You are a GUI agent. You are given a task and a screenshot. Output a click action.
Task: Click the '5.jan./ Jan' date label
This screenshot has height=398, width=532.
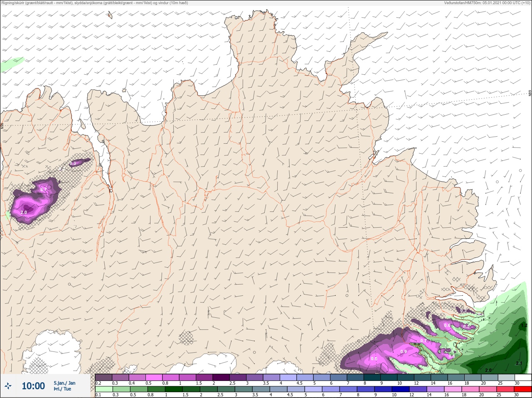pyautogui.click(x=64, y=383)
